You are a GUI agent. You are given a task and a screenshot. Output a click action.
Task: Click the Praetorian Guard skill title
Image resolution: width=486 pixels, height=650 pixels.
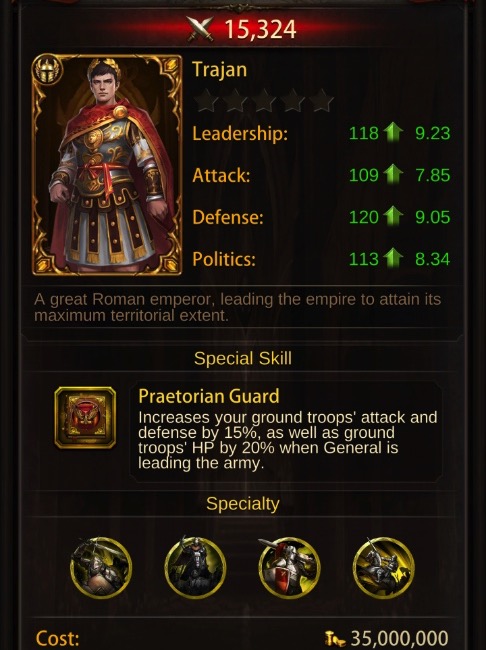[209, 396]
